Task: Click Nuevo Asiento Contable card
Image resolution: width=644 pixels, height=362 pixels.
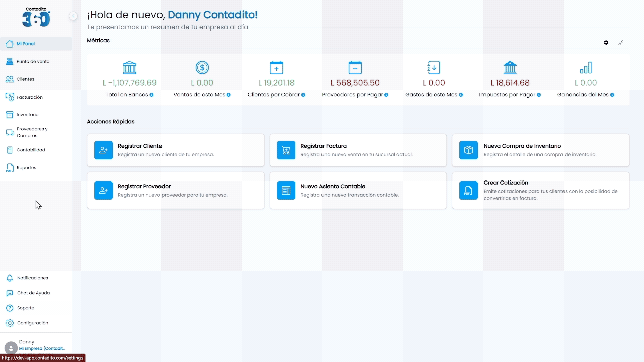Action: click(358, 190)
